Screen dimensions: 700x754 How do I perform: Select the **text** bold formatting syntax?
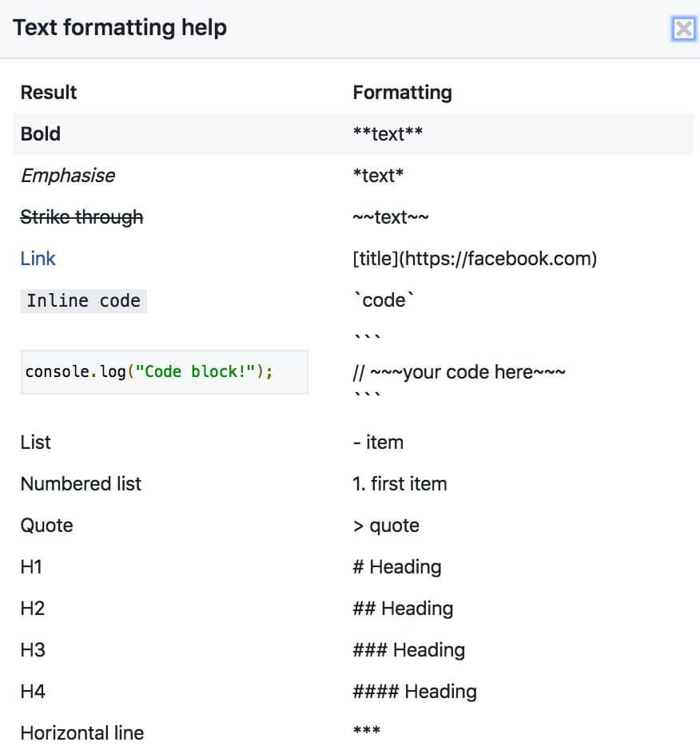coord(388,134)
